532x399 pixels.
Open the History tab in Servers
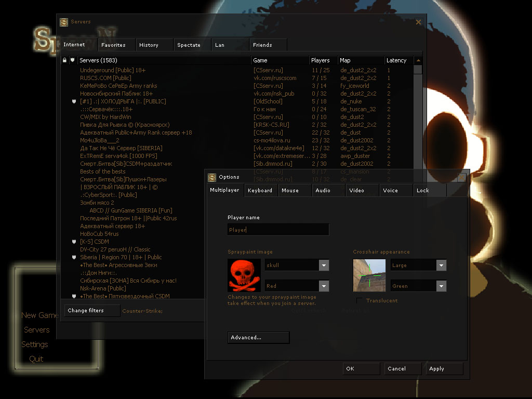[154, 45]
